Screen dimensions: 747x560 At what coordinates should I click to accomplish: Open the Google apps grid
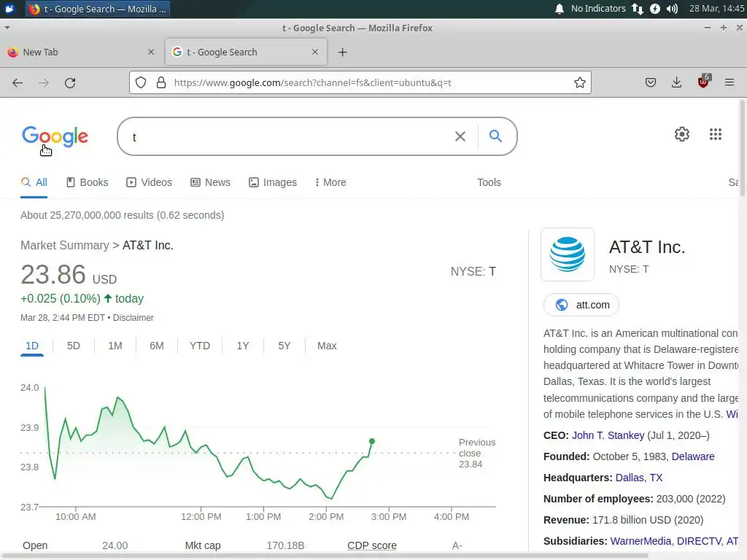click(716, 134)
